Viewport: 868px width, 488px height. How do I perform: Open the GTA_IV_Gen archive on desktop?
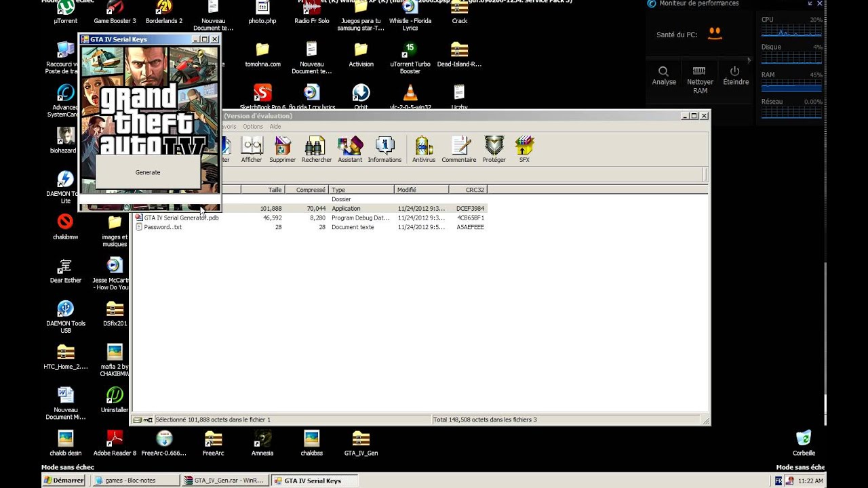(x=361, y=443)
